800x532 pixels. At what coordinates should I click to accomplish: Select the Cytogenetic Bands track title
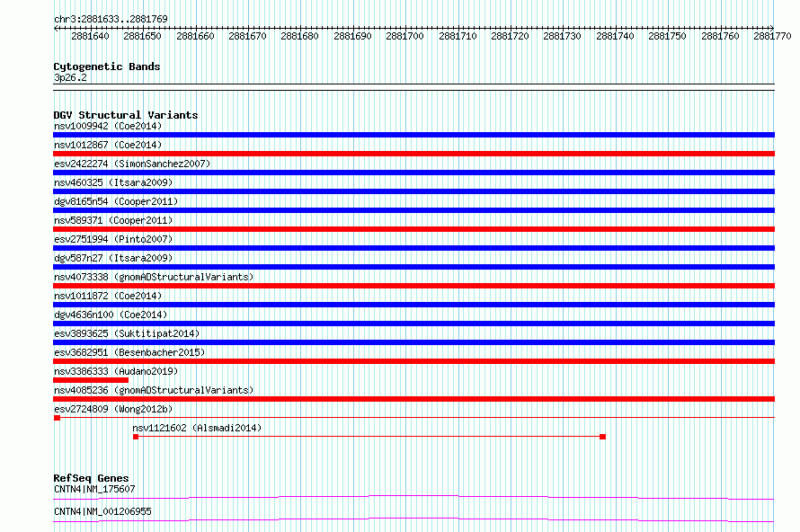(x=107, y=66)
